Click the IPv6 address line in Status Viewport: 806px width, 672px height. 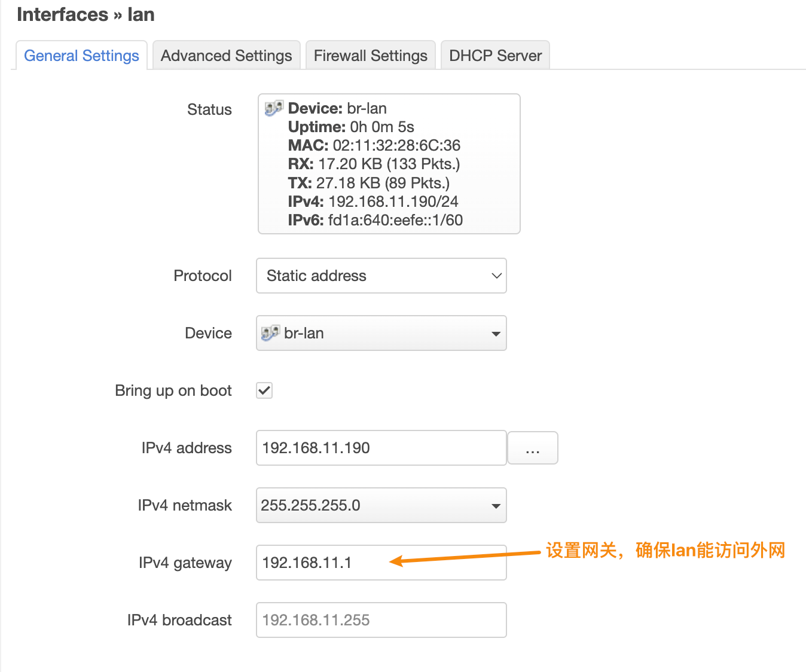point(375,220)
